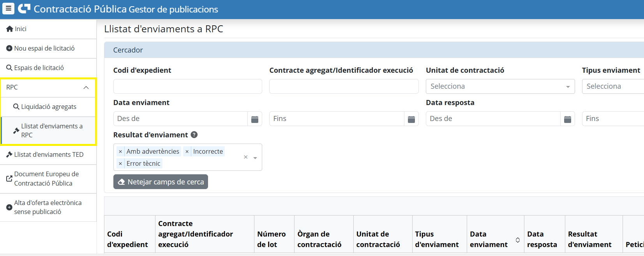Expand Resultat d'enviament dropdown arrow
The width and height of the screenshot is (644, 256).
255,158
